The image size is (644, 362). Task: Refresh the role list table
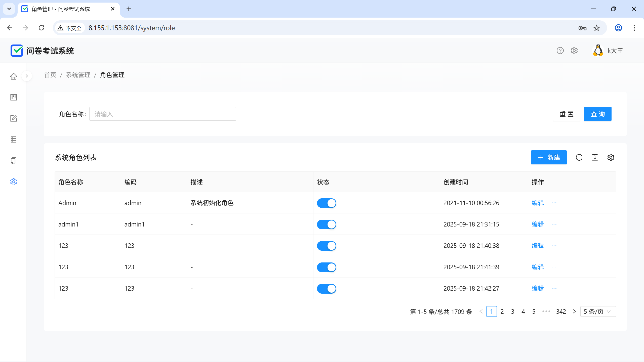[579, 157]
